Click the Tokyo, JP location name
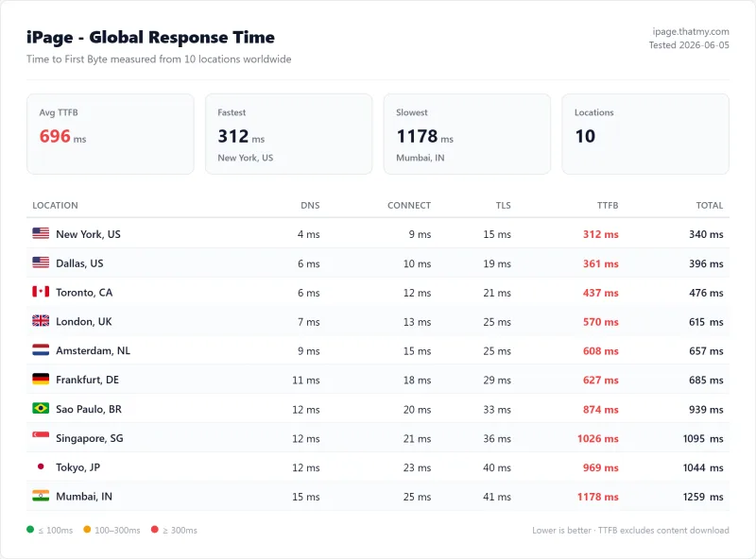The image size is (756, 559). pos(78,467)
